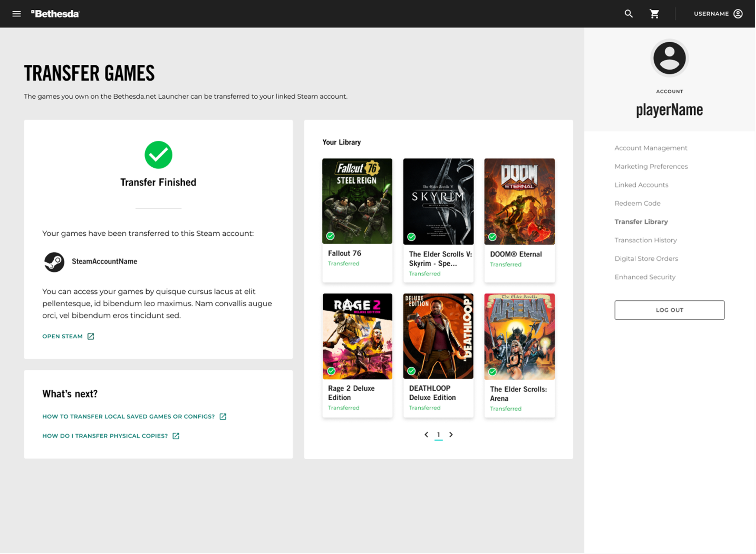The height and width of the screenshot is (554, 756).
Task: Click the Log Out button
Action: coord(670,310)
